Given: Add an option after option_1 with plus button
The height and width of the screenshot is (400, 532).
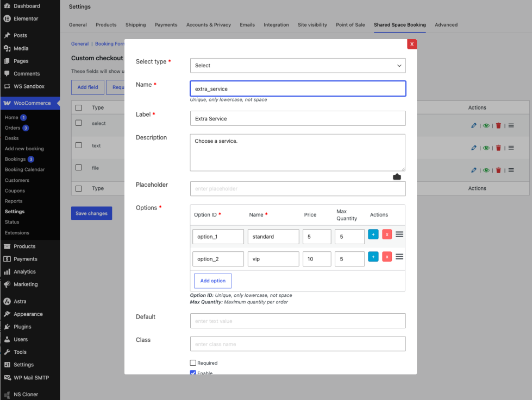Looking at the screenshot, I should [x=373, y=234].
